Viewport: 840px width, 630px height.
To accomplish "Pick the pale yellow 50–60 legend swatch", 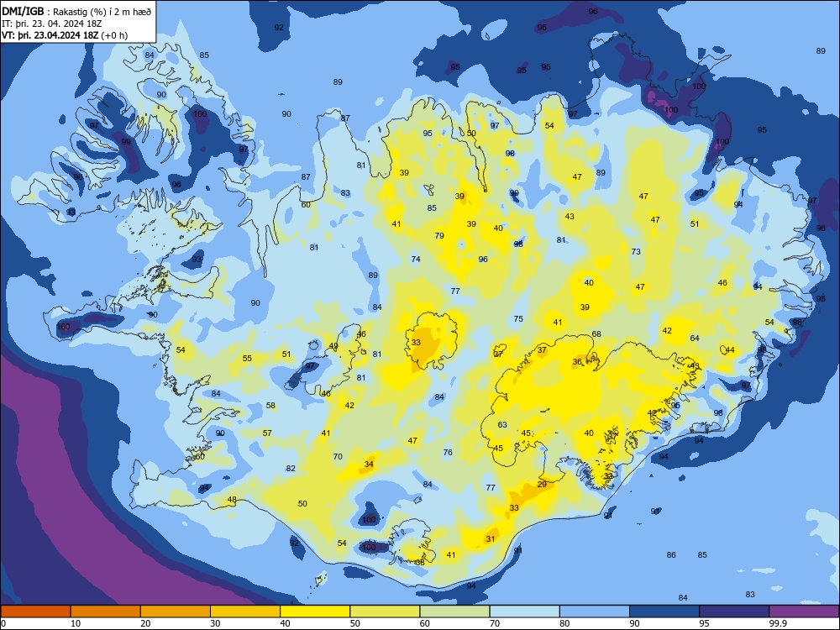I will 385,612.
